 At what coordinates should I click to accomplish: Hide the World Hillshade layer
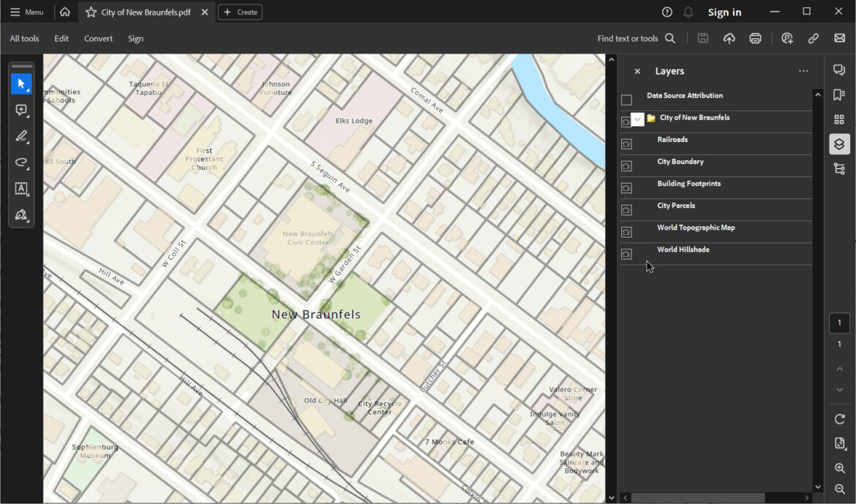pyautogui.click(x=626, y=254)
